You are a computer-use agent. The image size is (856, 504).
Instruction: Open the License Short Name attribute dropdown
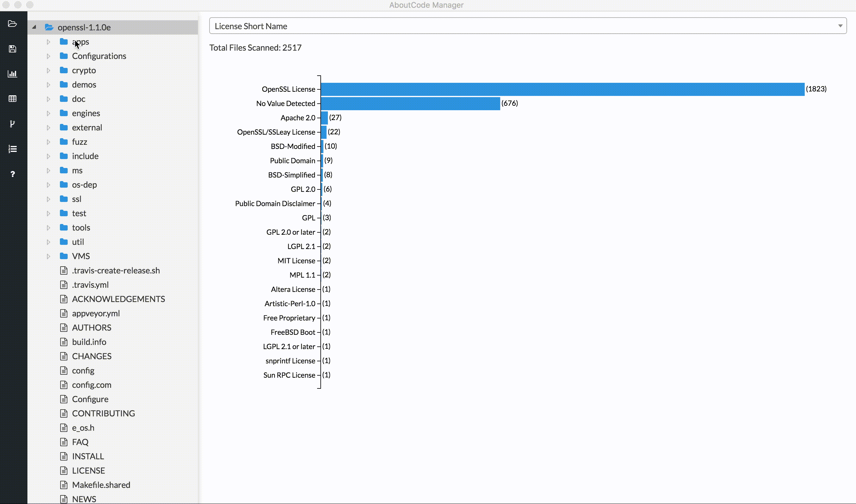pos(528,26)
